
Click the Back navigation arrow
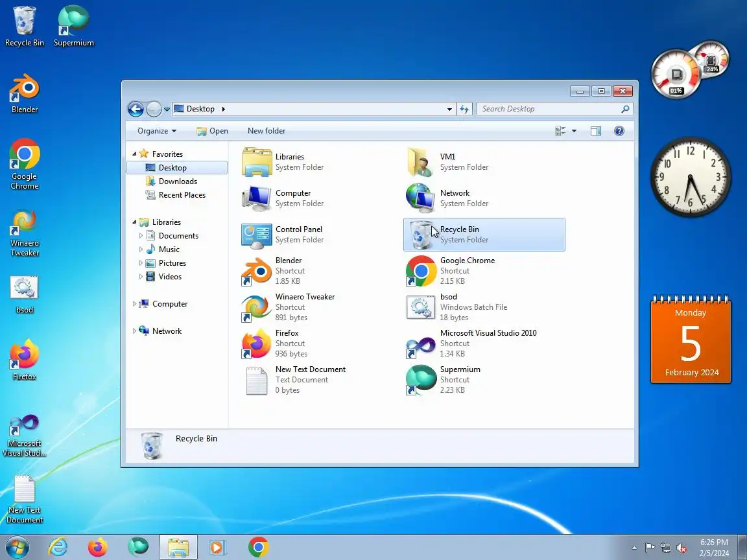click(136, 109)
